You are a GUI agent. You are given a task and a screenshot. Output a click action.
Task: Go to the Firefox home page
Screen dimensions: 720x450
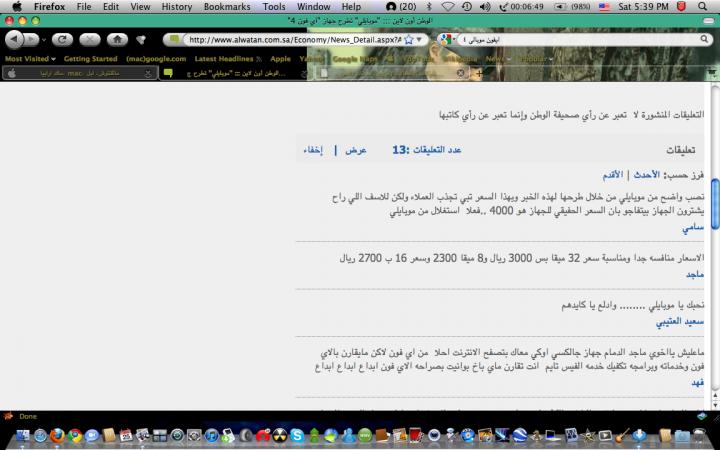click(117, 39)
